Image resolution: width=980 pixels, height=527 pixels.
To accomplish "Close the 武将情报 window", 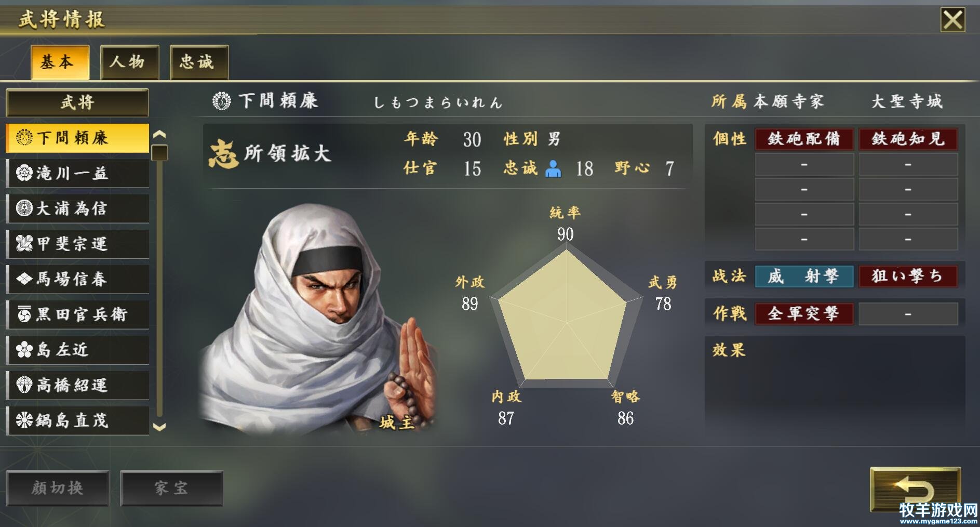I will pos(953,20).
